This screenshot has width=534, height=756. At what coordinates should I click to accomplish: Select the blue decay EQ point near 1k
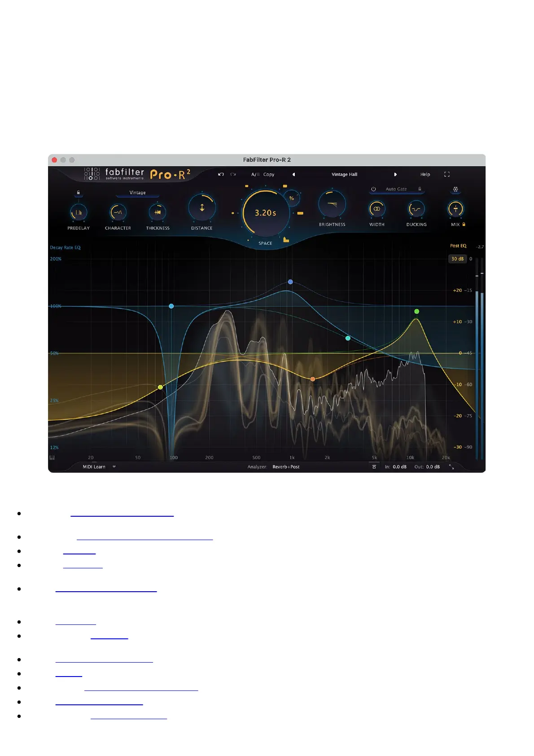[x=290, y=282]
